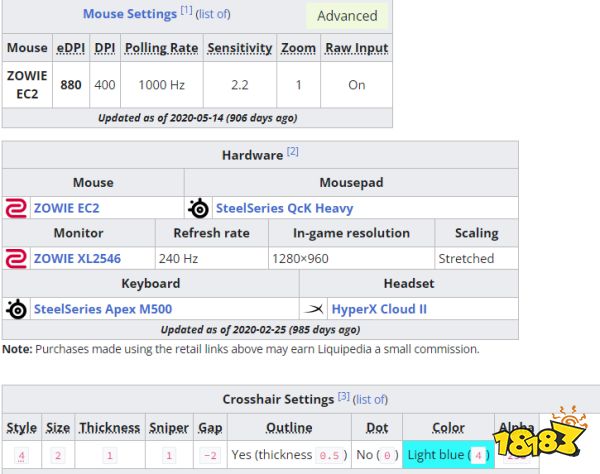The height and width of the screenshot is (474, 600).
Task: Click the 'Updated as of 2020-02-25' note
Action: coord(260,330)
